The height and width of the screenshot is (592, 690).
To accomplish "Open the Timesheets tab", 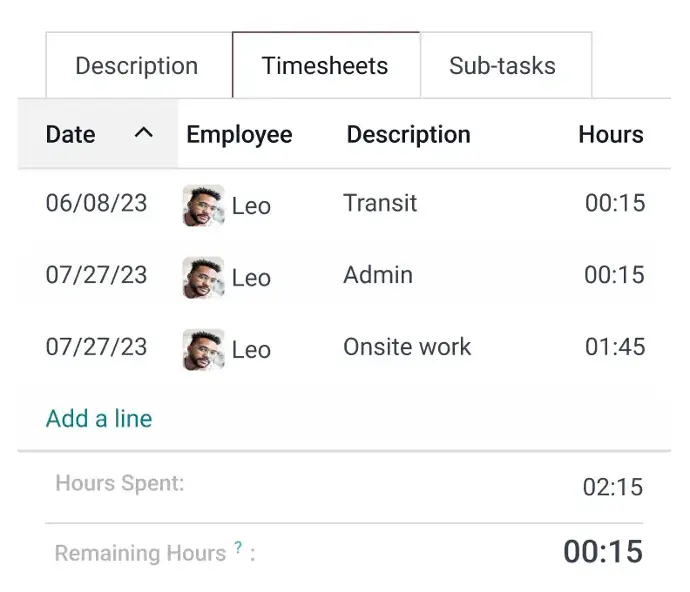I will click(x=325, y=66).
